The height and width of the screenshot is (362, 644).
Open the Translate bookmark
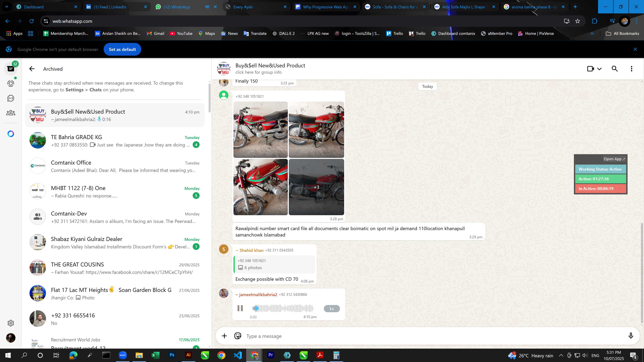(255, 34)
